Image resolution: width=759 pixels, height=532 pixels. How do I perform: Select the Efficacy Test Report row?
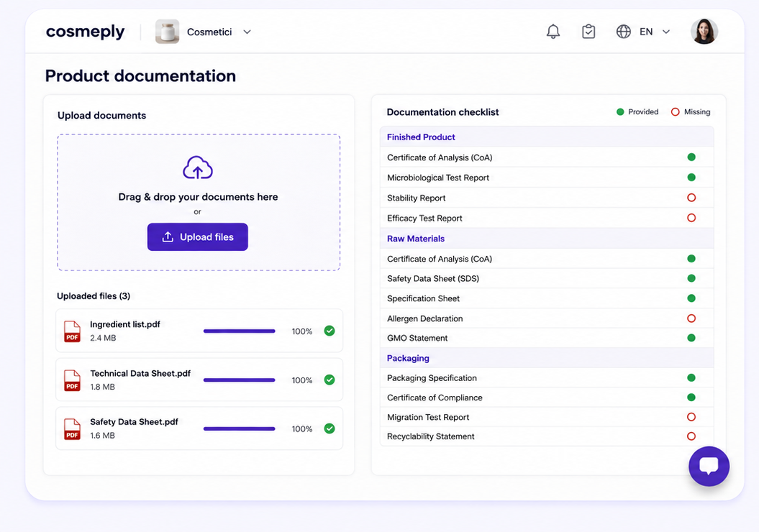pos(547,218)
